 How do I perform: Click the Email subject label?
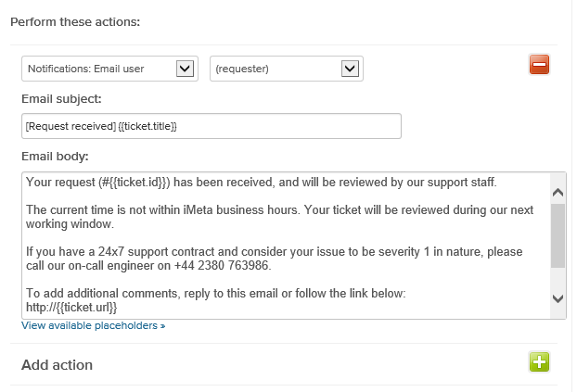(61, 99)
